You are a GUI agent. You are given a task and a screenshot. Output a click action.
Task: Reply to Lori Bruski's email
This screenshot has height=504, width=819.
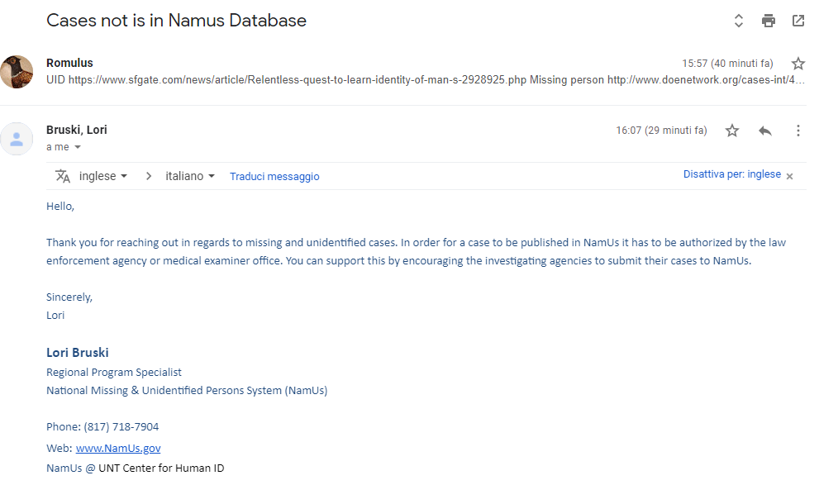point(765,131)
